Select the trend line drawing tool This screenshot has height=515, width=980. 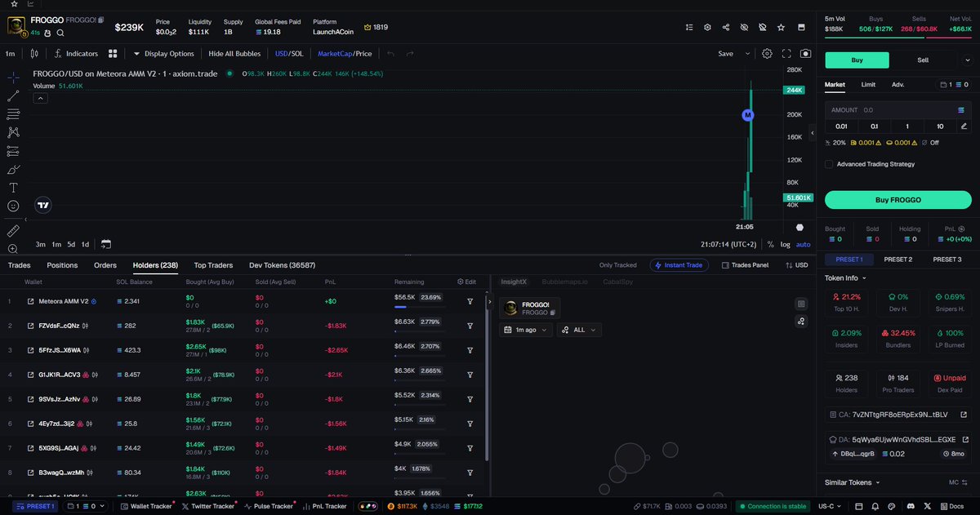tap(13, 95)
